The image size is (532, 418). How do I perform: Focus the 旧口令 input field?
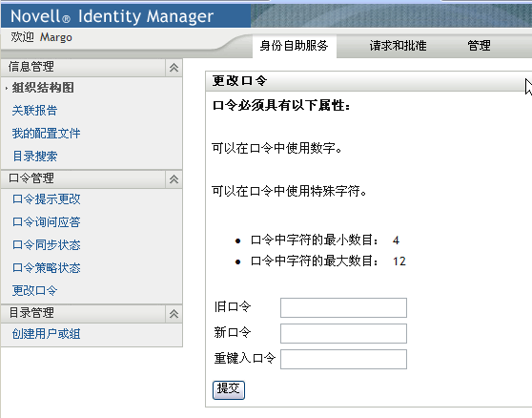343,307
